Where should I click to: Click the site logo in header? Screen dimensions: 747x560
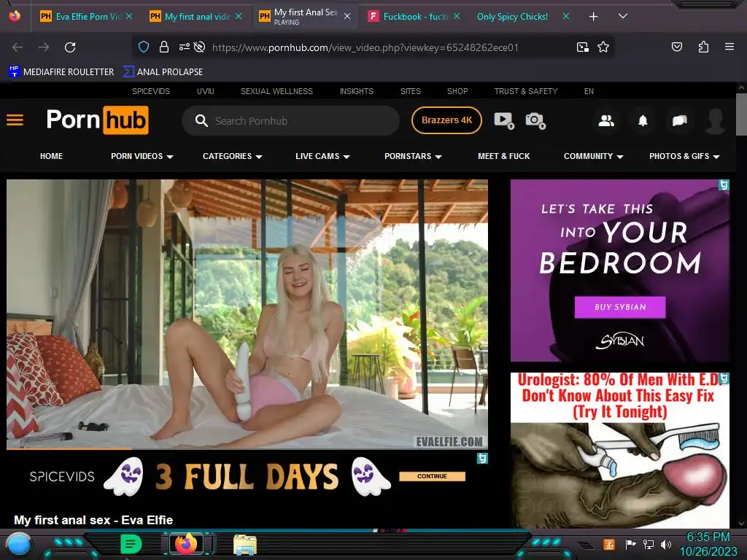(97, 120)
